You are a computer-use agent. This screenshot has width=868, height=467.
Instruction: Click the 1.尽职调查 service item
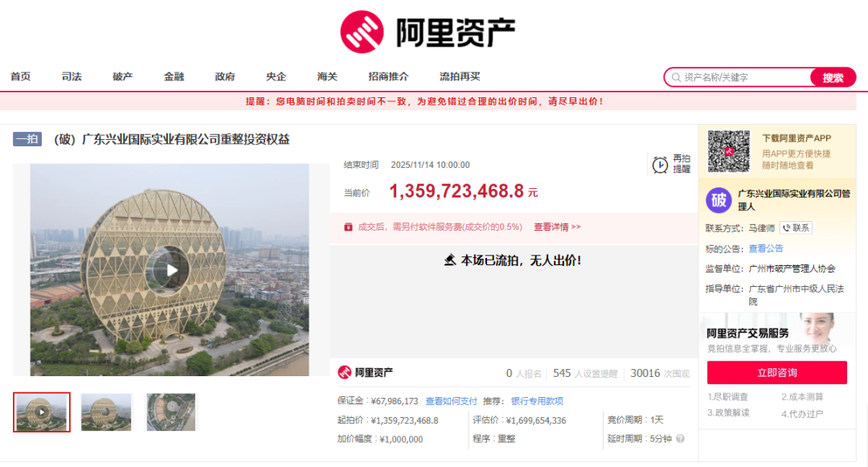click(x=727, y=397)
